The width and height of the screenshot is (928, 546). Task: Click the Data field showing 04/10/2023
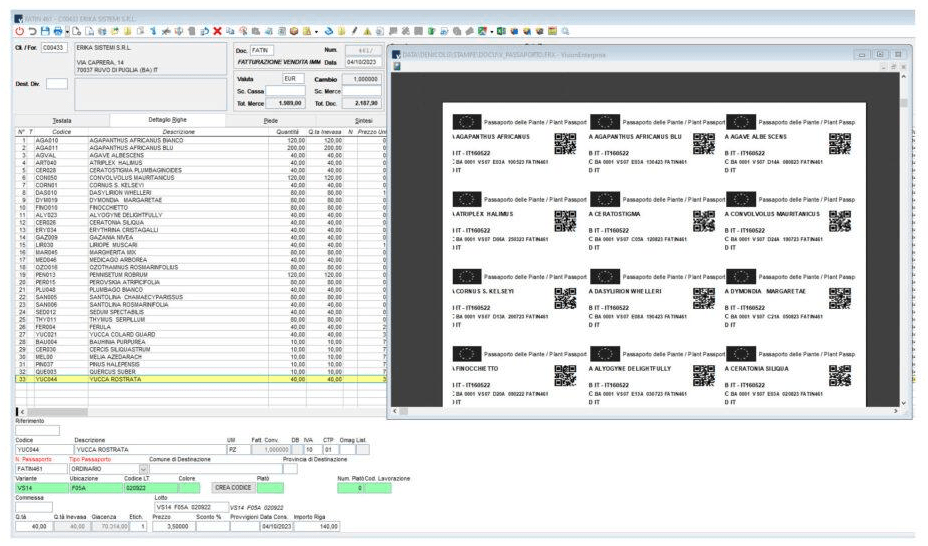(x=363, y=62)
